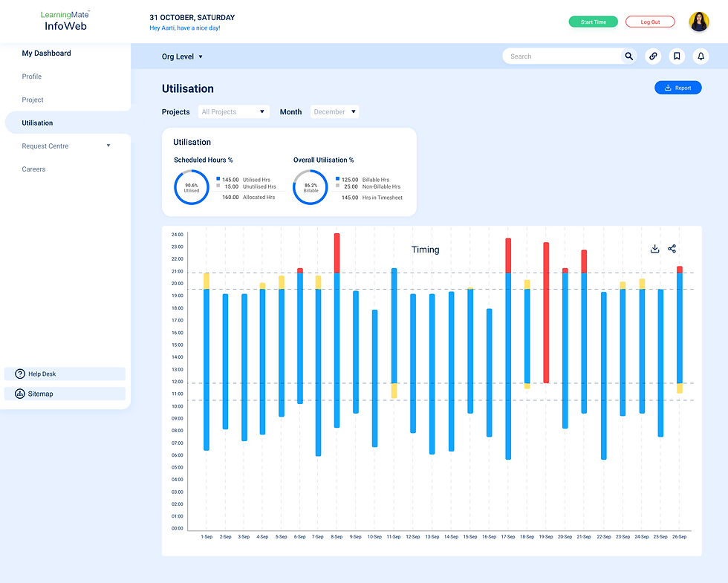Click the user profile avatar
This screenshot has width=728, height=583.
point(699,22)
